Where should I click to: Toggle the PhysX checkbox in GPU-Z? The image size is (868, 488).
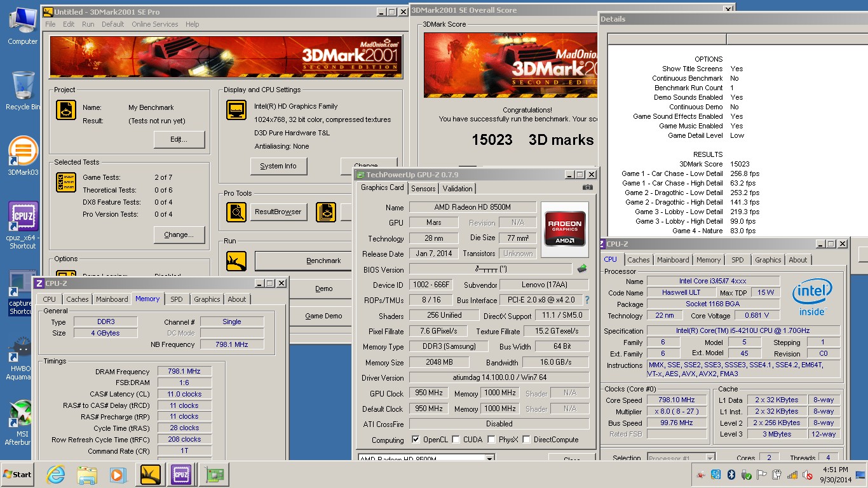(x=491, y=439)
